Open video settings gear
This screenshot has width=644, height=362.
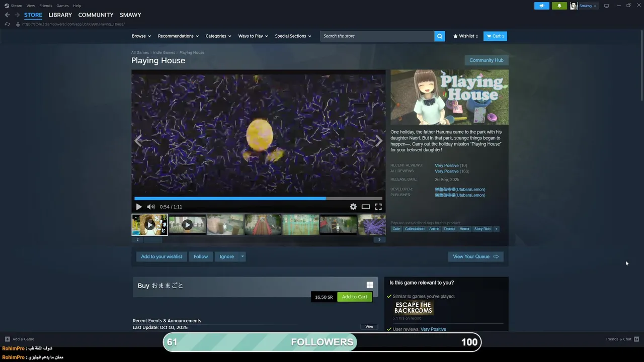353,207
